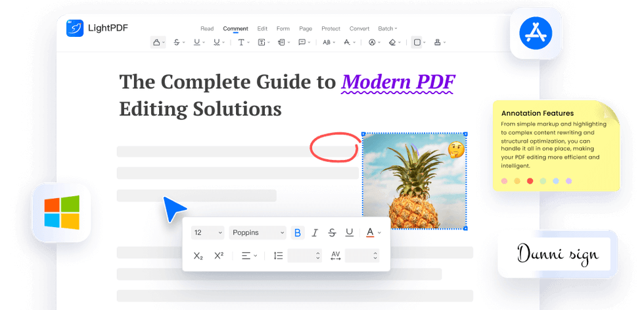644x310 pixels.
Task: Click the AV character spacing icon
Action: [336, 256]
